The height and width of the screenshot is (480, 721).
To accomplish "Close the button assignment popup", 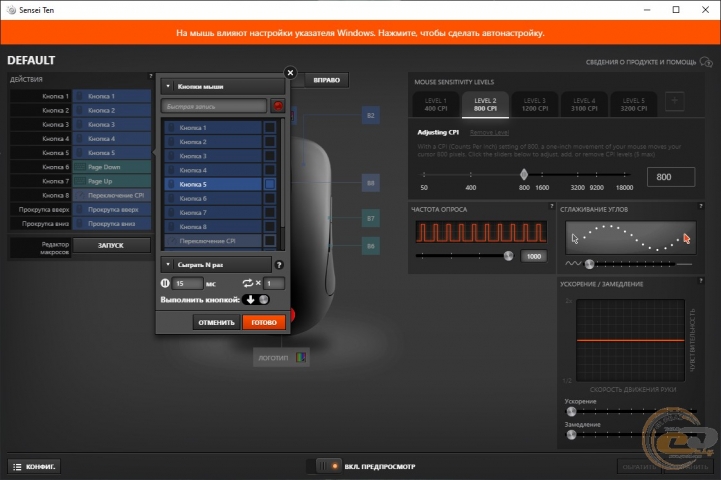I will 290,73.
